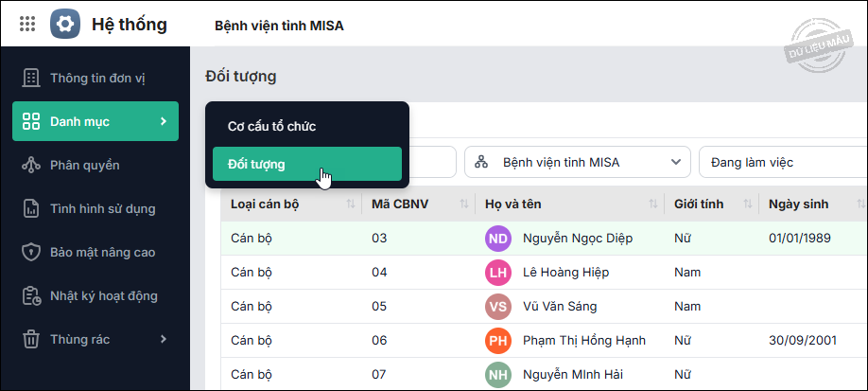This screenshot has width=868, height=391.
Task: Click the Hệ thống gear logo
Action: [x=65, y=24]
